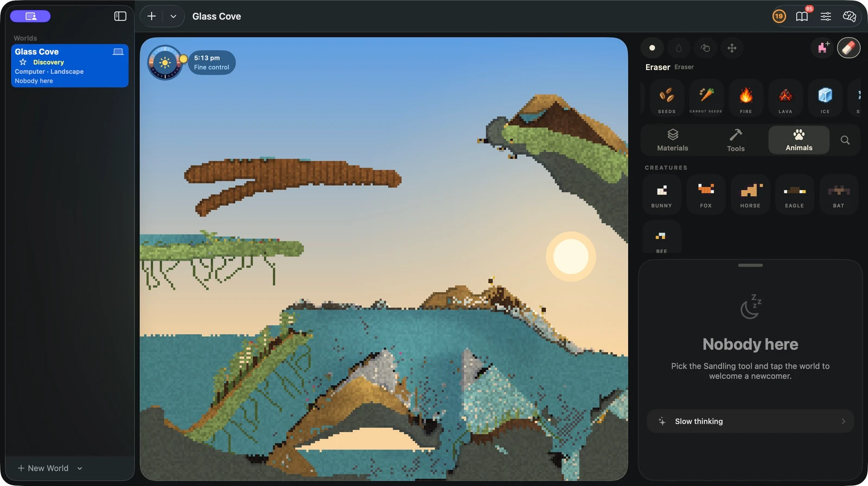The height and width of the screenshot is (486, 868).
Task: Click the 'Glass Cove' window title
Action: (x=216, y=16)
